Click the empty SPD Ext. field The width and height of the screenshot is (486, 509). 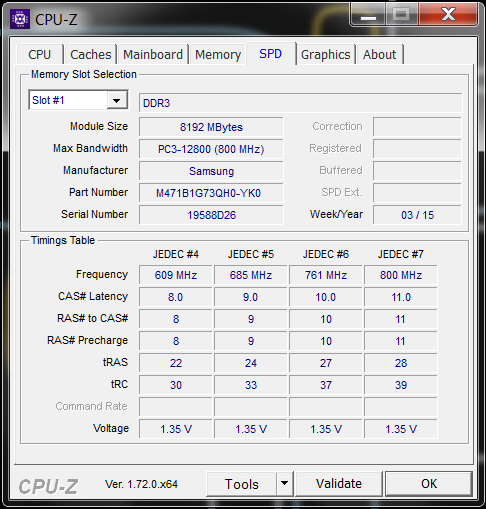[x=417, y=192]
